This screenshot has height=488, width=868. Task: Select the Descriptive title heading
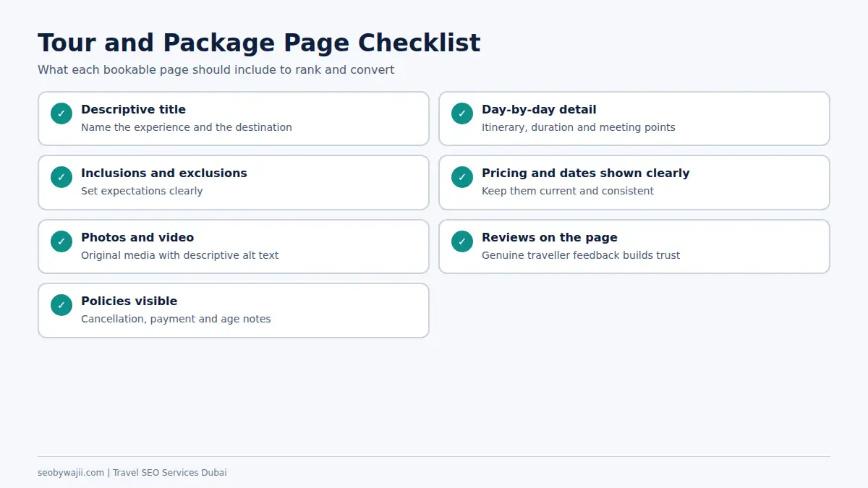133,109
